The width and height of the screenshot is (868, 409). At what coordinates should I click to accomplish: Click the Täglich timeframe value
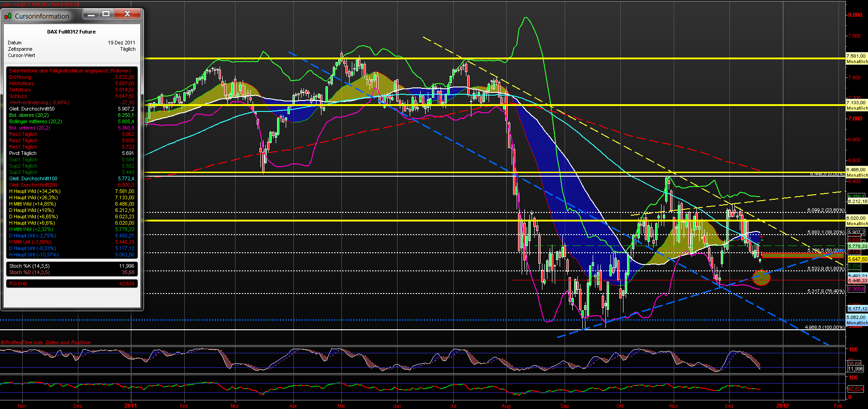click(x=127, y=49)
